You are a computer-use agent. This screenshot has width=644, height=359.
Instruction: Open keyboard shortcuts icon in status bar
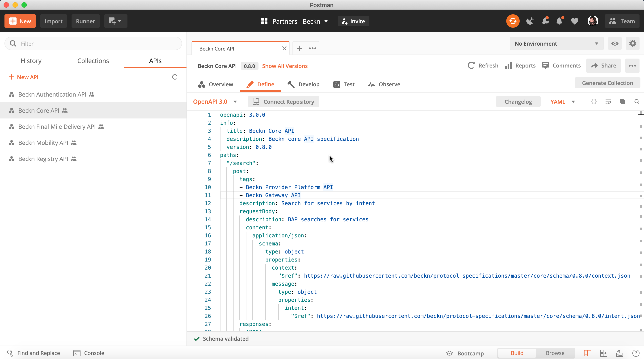click(x=619, y=353)
